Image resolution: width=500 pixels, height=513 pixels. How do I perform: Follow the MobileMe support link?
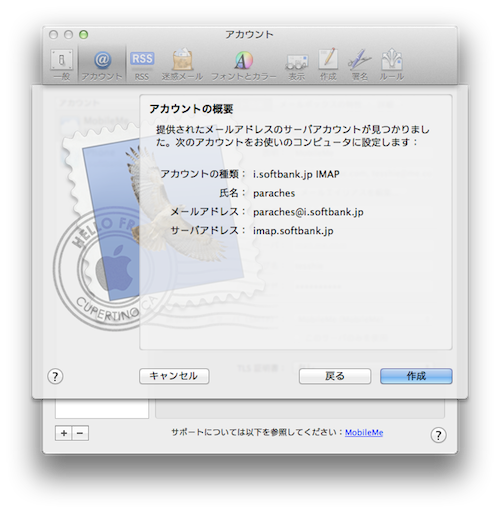click(364, 433)
